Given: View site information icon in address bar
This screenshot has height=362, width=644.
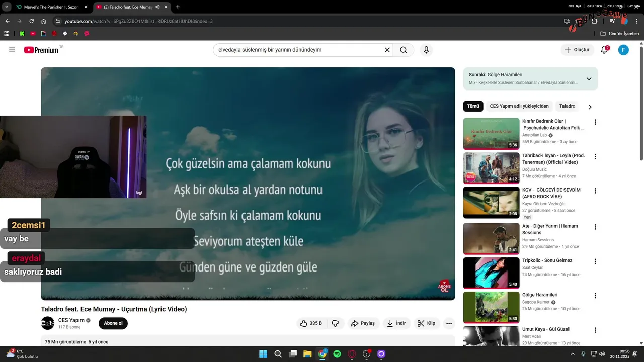Looking at the screenshot, I should pyautogui.click(x=58, y=21).
